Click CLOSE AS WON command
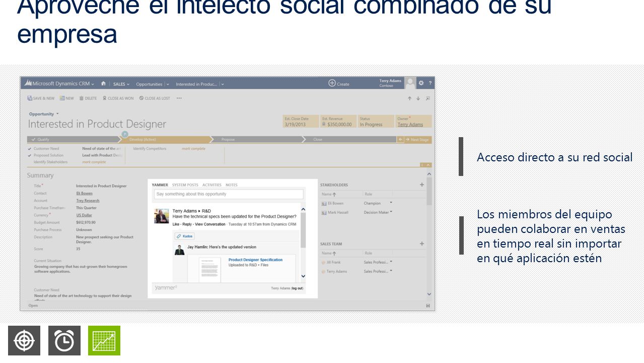Viewport: 644px width, 363px height. 118,98
